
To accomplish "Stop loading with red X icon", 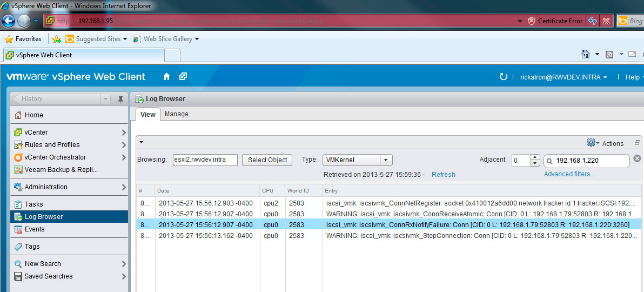I will click(606, 21).
